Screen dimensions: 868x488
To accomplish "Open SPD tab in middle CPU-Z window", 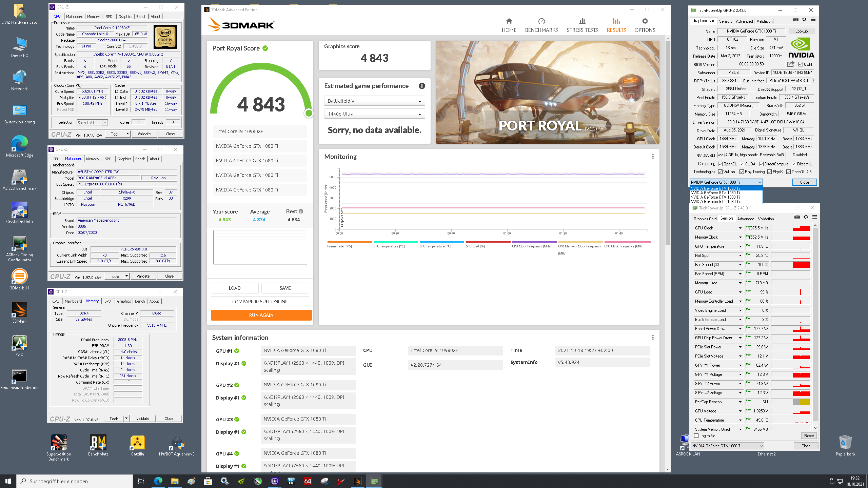I will 108,159.
